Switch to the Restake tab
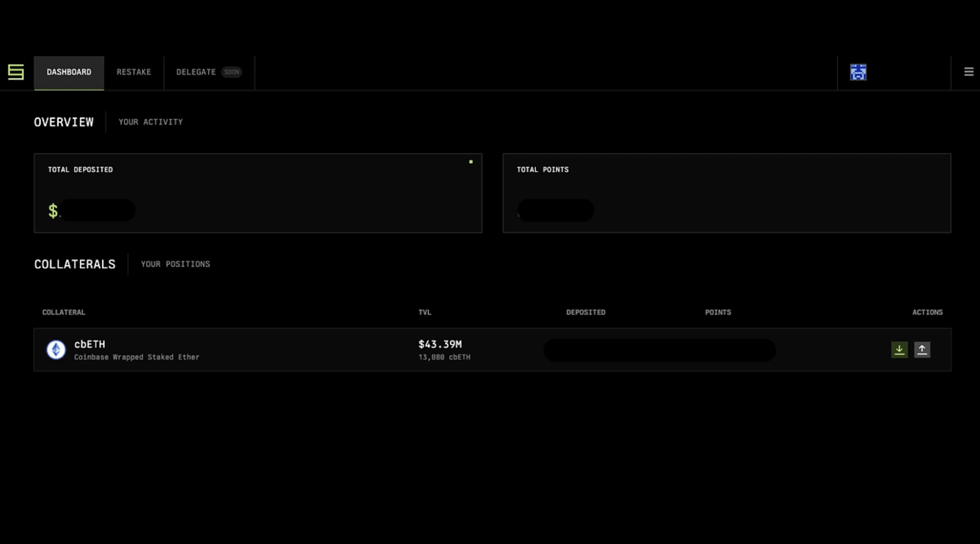The width and height of the screenshot is (980, 544). (134, 71)
